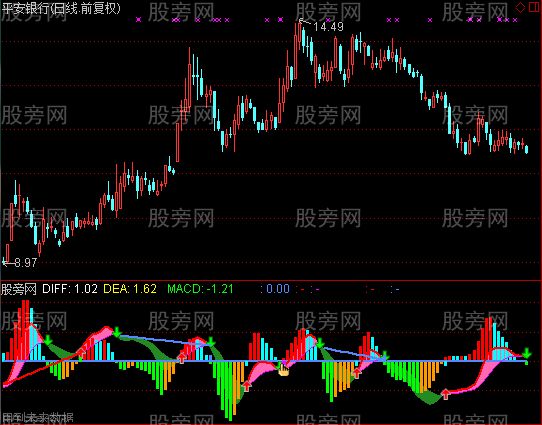Click the 股旁网 indicator name in MACD panel
This screenshot has width=542, height=425.
(x=19, y=289)
